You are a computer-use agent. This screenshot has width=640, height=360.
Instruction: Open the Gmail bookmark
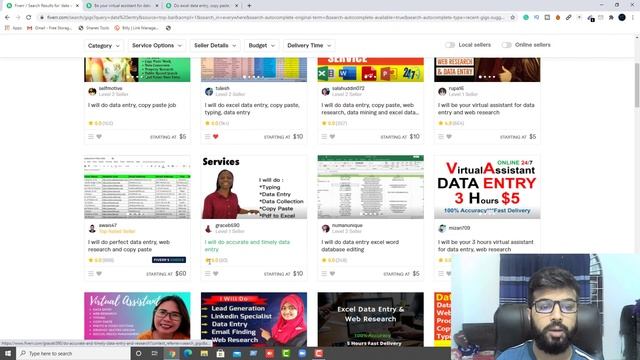click(49, 28)
